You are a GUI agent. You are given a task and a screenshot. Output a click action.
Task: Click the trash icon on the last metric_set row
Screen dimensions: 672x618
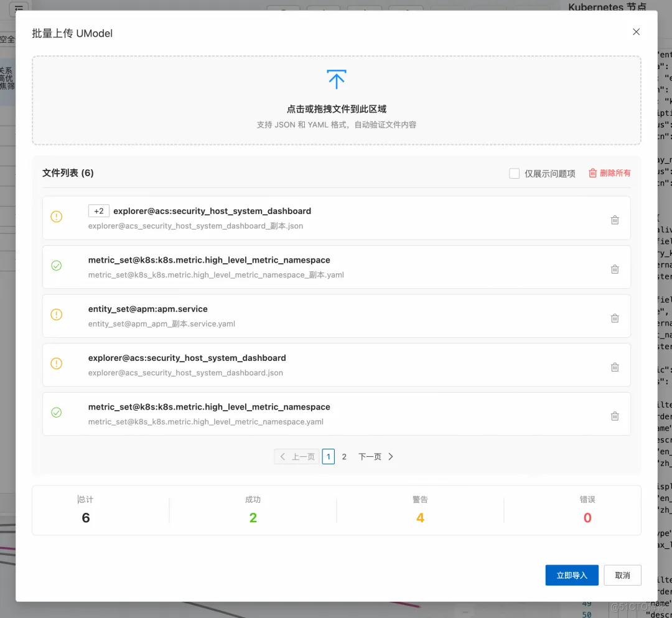click(x=615, y=416)
